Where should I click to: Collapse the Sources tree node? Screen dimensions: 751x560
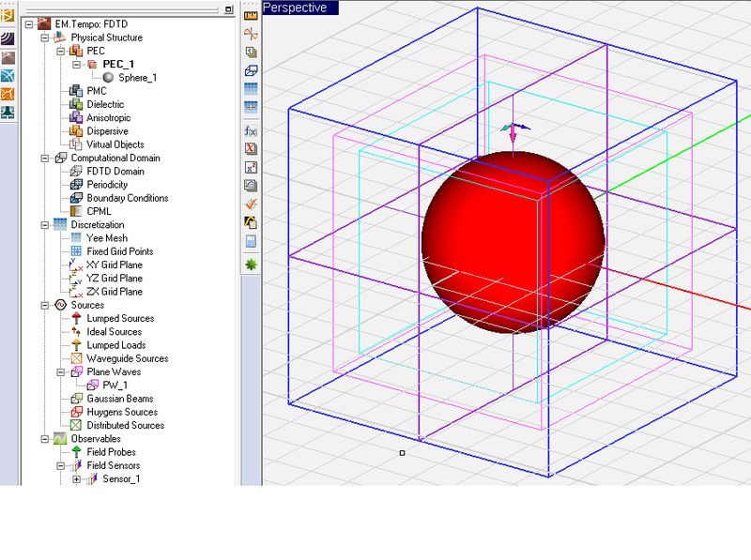tap(45, 305)
